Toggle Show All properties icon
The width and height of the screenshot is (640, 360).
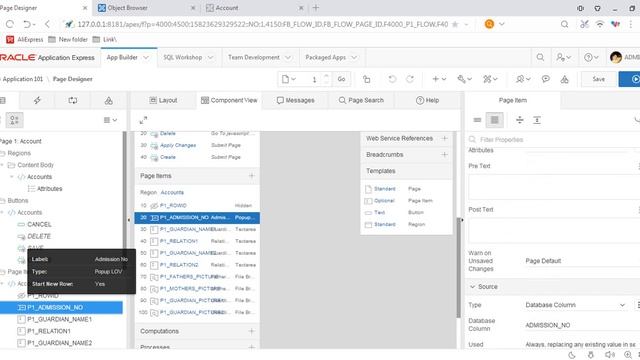coord(495,120)
